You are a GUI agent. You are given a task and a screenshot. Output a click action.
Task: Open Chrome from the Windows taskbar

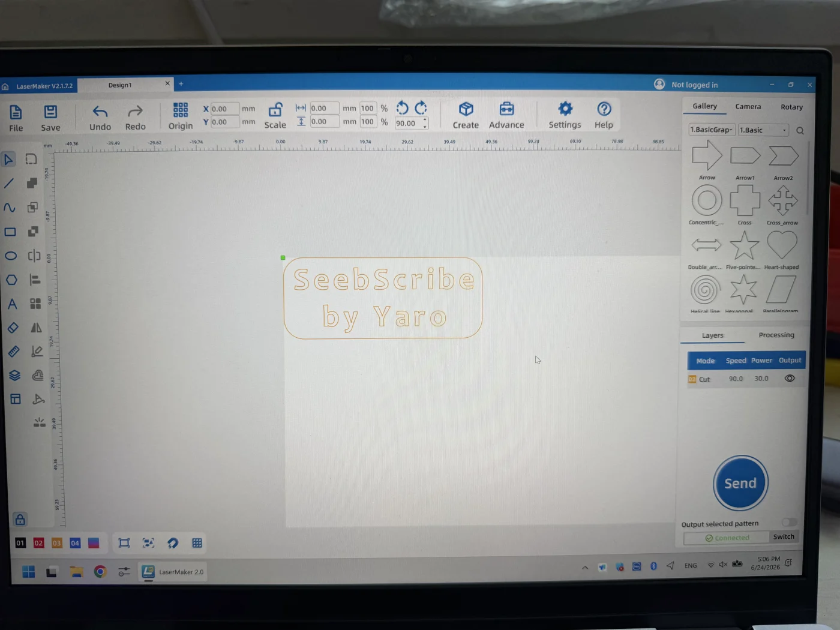(100, 572)
